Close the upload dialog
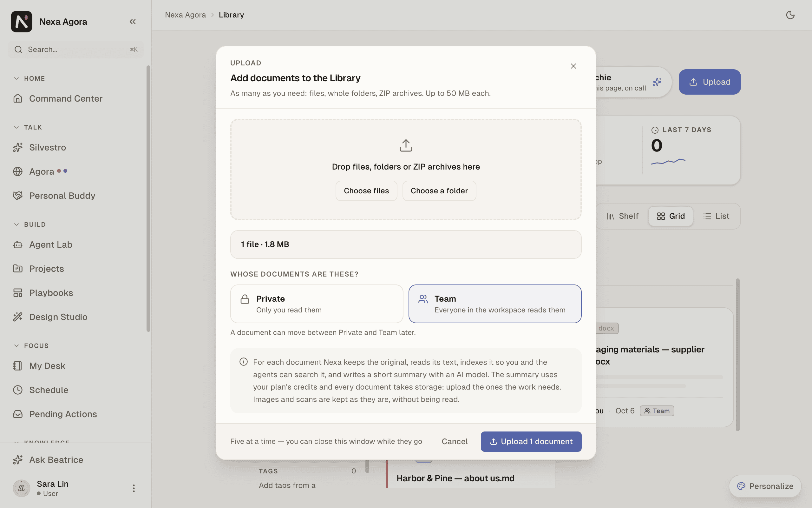This screenshot has height=508, width=812. click(573, 66)
